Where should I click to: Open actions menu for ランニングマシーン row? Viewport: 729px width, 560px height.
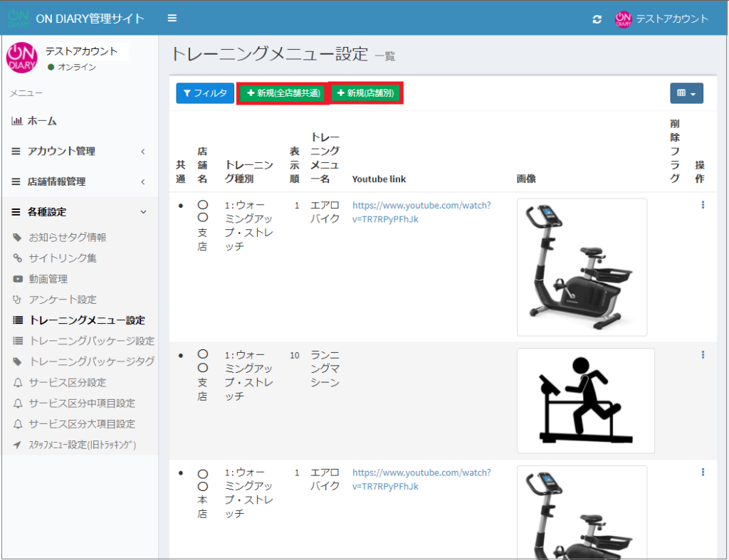(703, 354)
